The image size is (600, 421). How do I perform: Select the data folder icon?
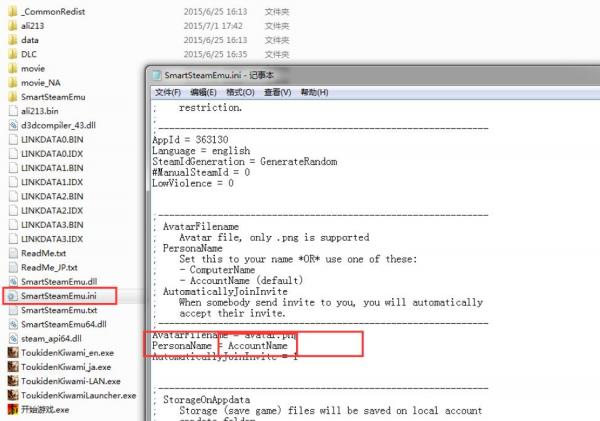[13, 40]
